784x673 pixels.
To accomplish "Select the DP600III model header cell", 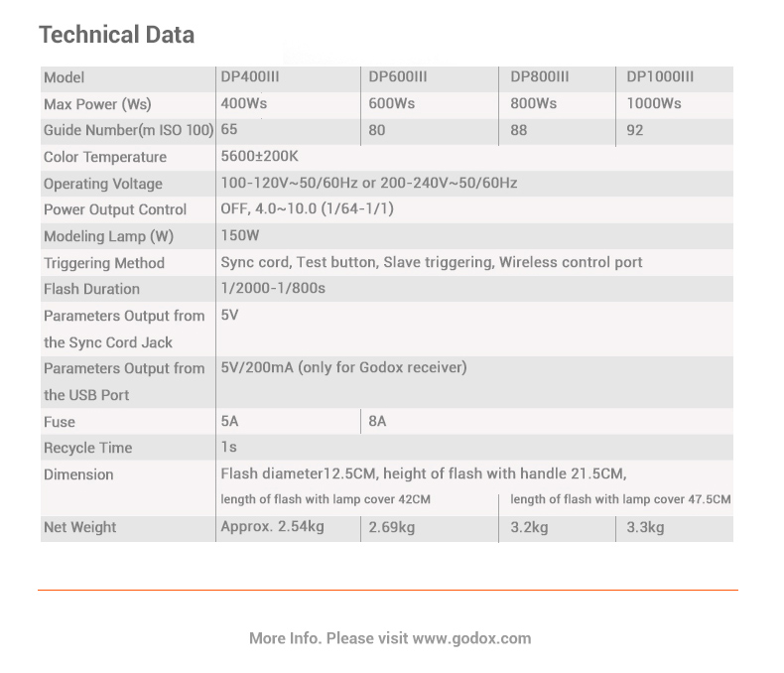I will [397, 77].
